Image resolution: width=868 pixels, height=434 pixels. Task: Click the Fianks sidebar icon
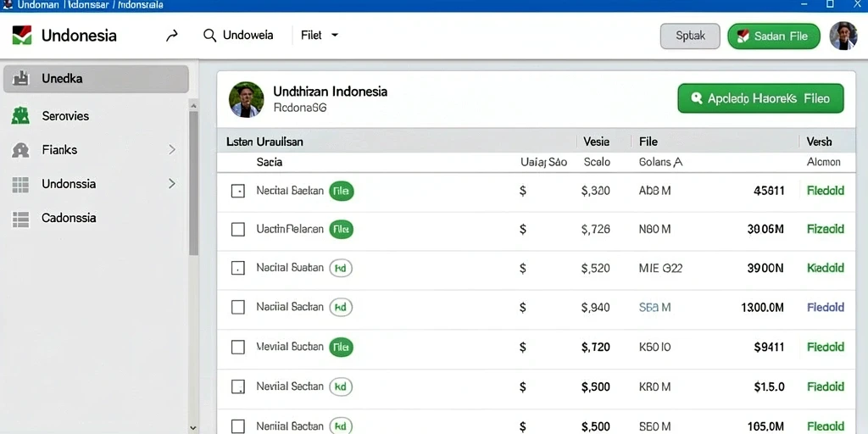point(20,150)
